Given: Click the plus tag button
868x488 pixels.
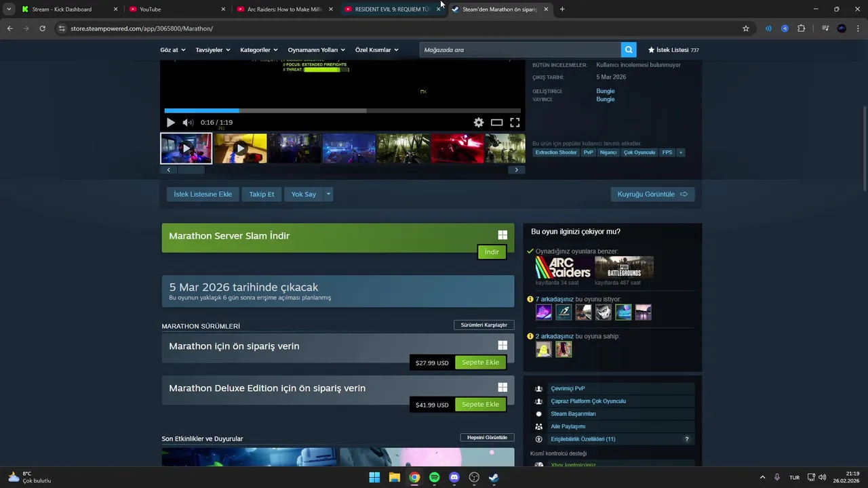Looking at the screenshot, I should tap(681, 152).
